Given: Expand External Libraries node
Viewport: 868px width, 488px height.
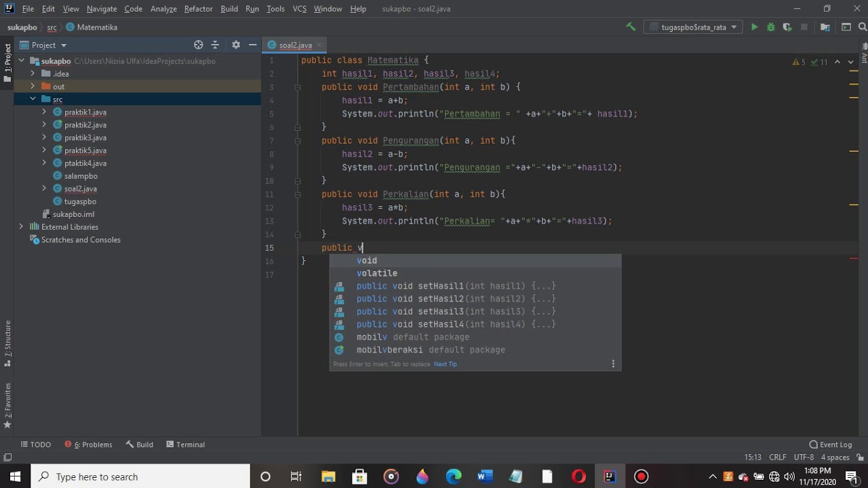Looking at the screenshot, I should click(x=21, y=227).
